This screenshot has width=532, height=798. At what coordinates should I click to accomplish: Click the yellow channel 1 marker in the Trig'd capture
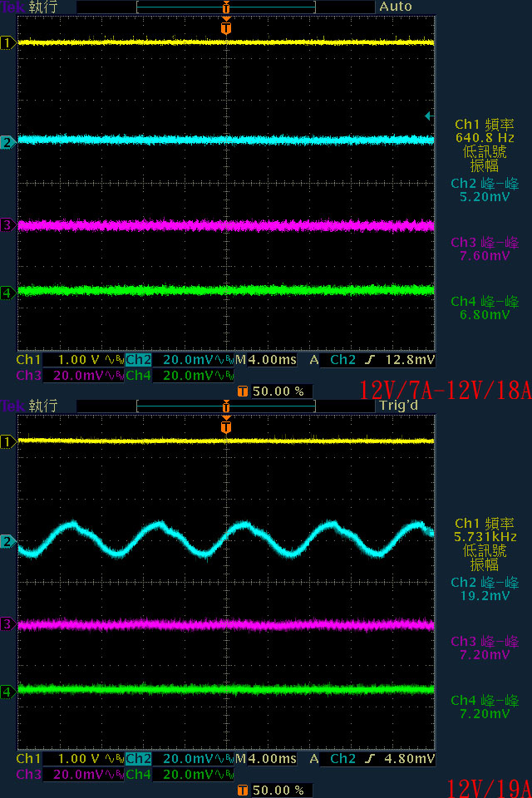7,441
